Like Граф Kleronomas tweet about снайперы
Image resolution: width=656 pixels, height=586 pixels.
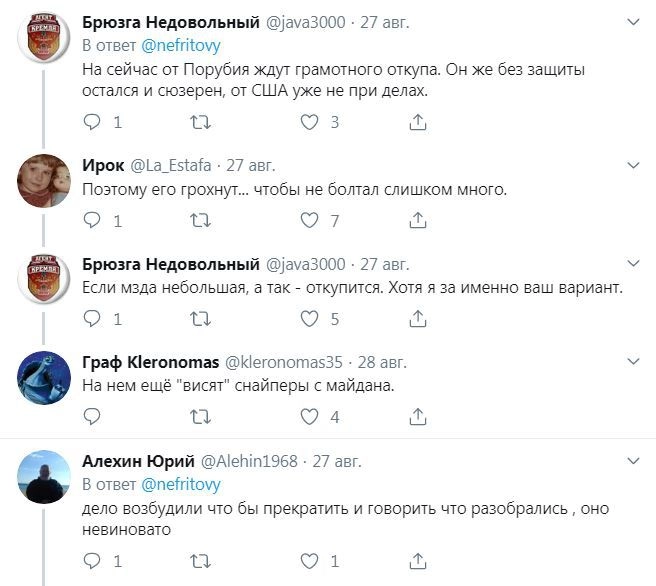click(x=311, y=416)
